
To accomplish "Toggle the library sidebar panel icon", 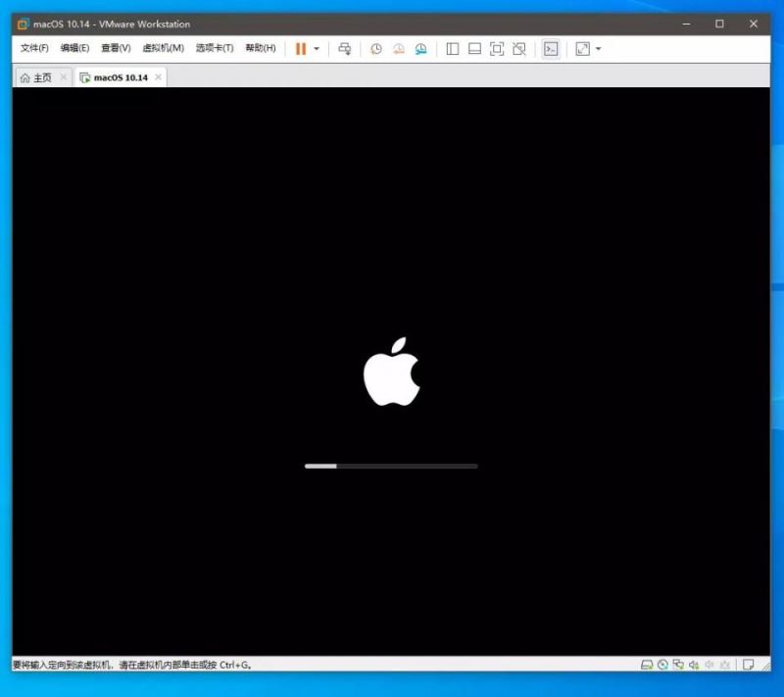I will point(453,48).
